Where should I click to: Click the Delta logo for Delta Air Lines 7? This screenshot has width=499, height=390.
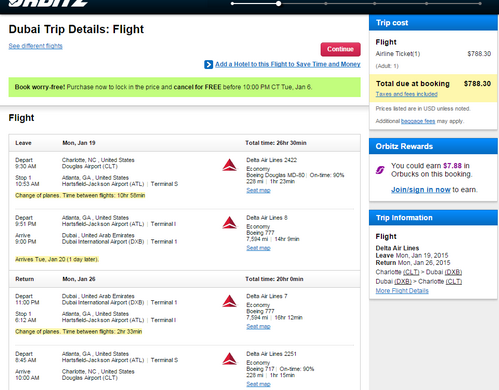click(x=229, y=301)
